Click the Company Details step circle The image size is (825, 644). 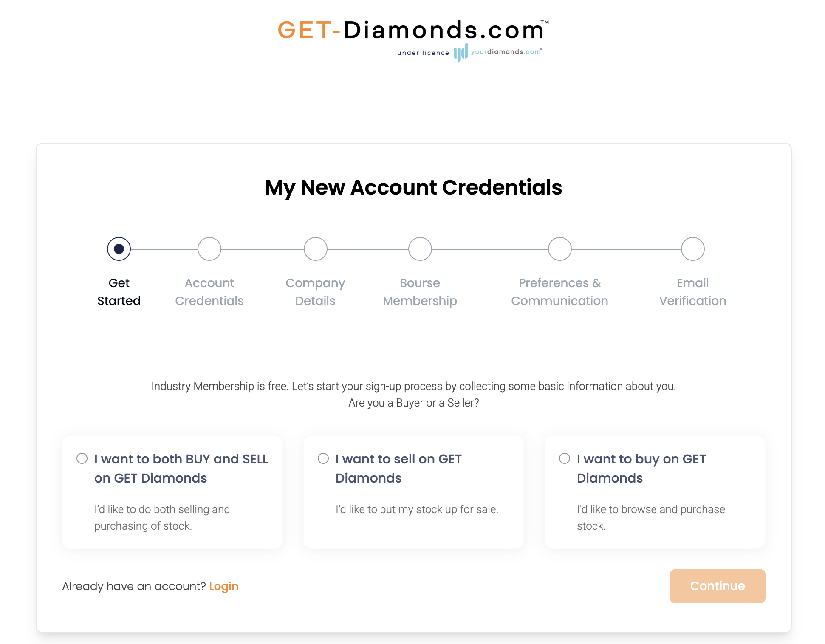(x=316, y=249)
